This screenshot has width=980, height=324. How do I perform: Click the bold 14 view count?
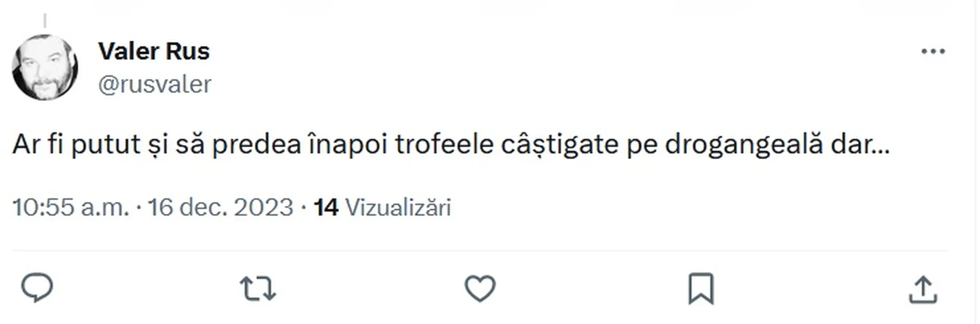326,207
